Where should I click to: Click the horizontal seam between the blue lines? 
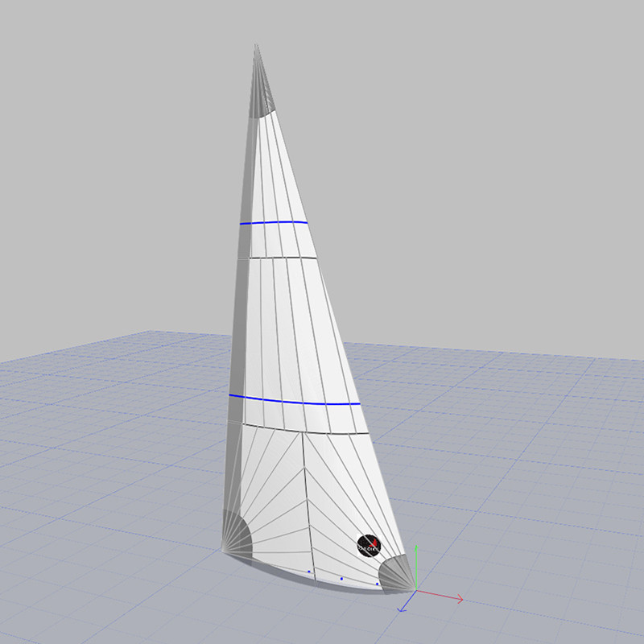(x=278, y=258)
